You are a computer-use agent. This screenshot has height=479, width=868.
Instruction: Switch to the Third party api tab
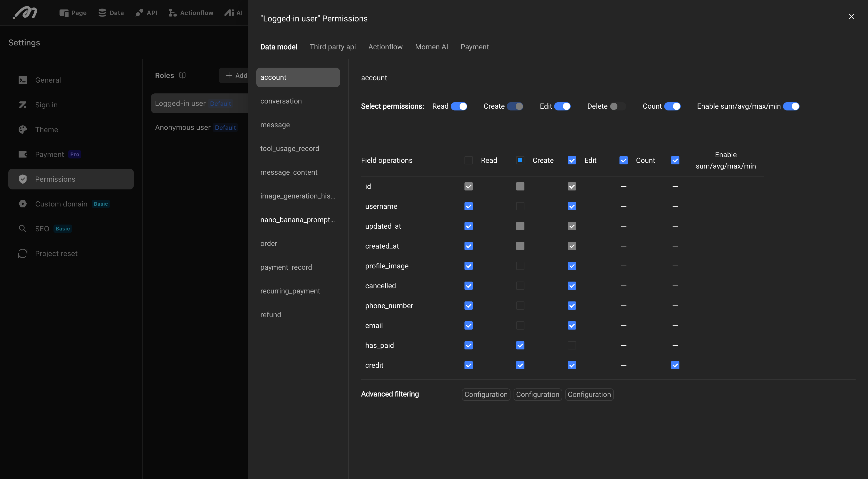pos(332,47)
